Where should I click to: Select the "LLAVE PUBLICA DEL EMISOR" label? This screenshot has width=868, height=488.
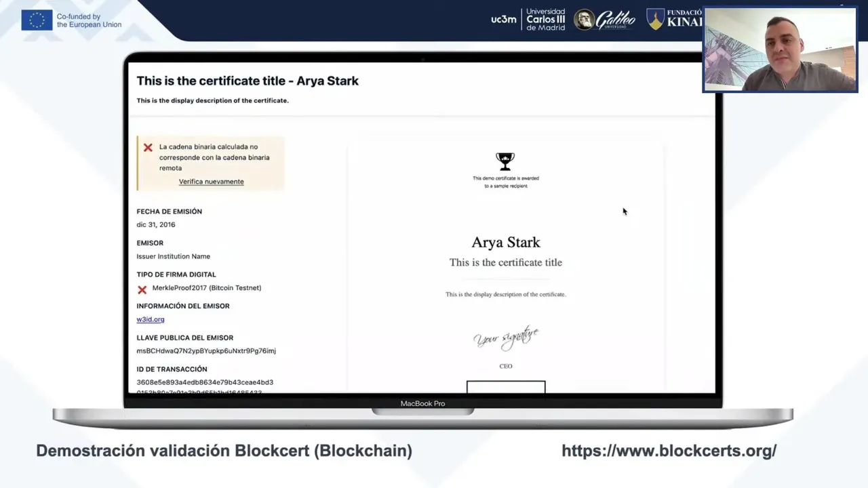tap(185, 338)
